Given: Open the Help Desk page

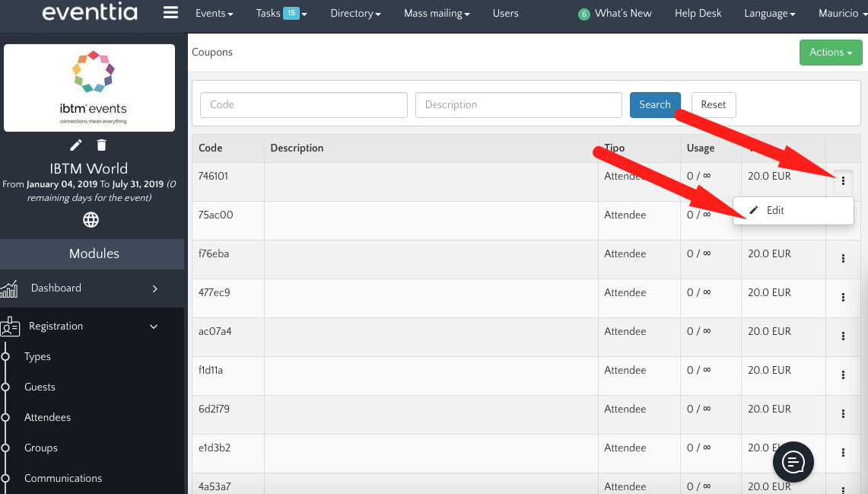Looking at the screenshot, I should [x=698, y=13].
